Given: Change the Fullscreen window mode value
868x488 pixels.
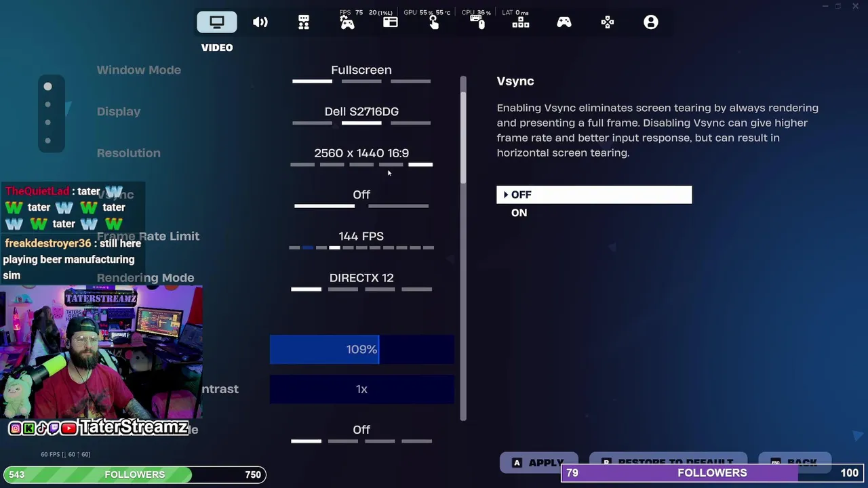Looking at the screenshot, I should [x=361, y=70].
